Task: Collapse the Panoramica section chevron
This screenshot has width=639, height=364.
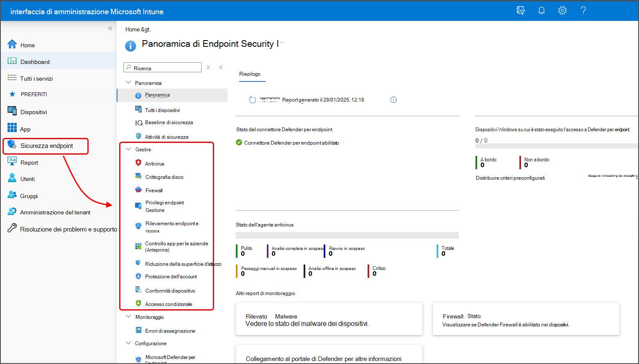Action: 128,82
